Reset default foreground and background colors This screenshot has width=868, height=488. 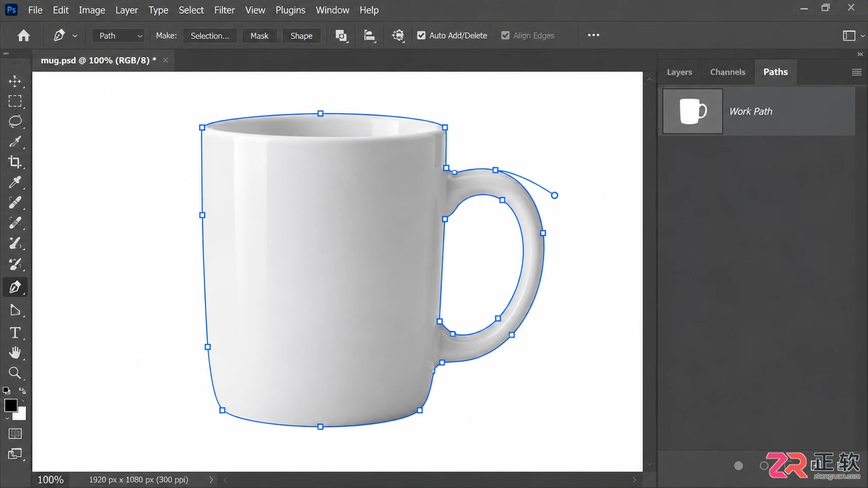(7, 390)
